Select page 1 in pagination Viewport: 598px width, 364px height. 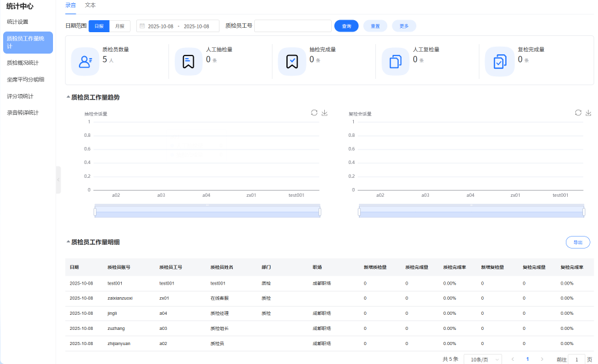coord(527,359)
